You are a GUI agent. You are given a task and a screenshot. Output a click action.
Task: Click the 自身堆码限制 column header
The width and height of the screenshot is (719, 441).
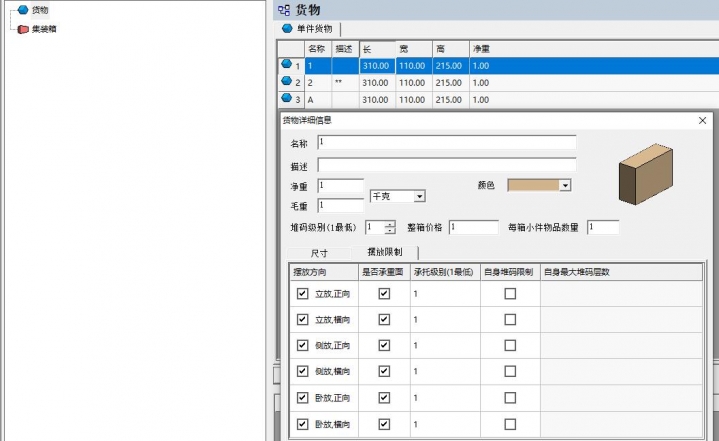[x=509, y=272]
